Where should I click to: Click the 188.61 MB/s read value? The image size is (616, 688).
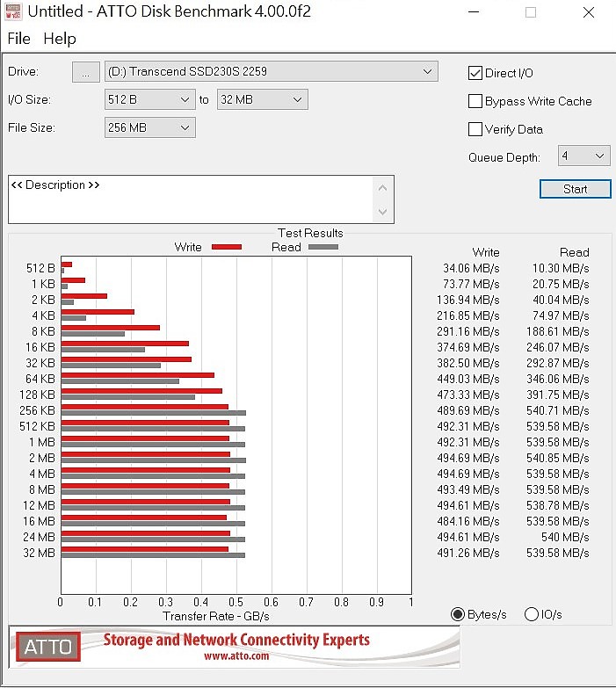pyautogui.click(x=558, y=331)
